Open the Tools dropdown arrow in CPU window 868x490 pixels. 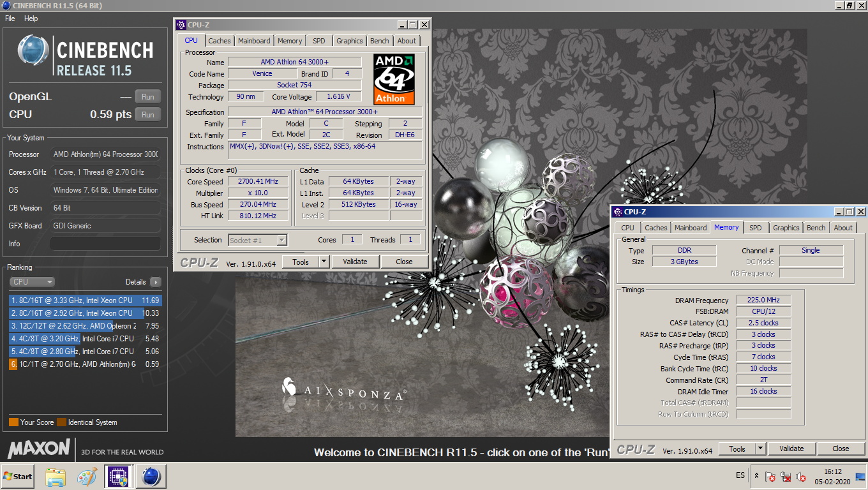[324, 262]
